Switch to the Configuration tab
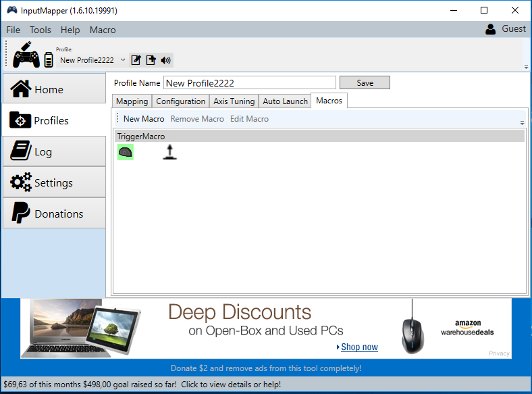 (x=180, y=101)
